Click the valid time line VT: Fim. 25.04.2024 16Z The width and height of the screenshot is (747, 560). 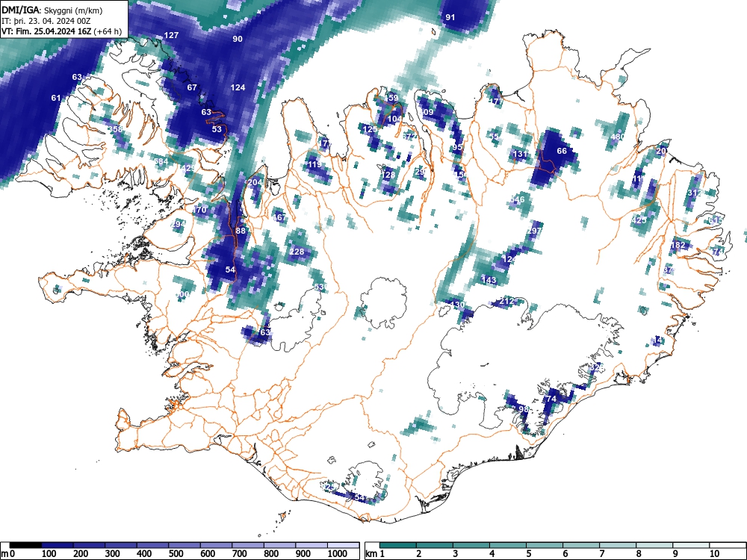coord(46,31)
